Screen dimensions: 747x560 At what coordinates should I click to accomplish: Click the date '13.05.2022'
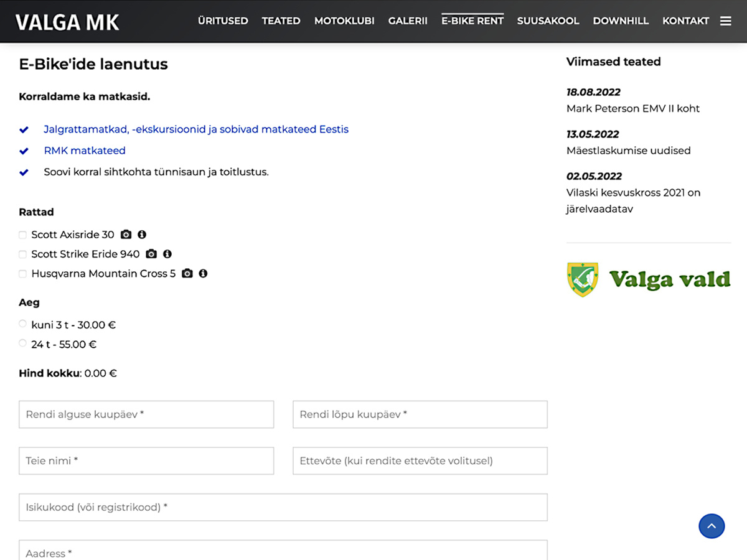[x=593, y=134]
